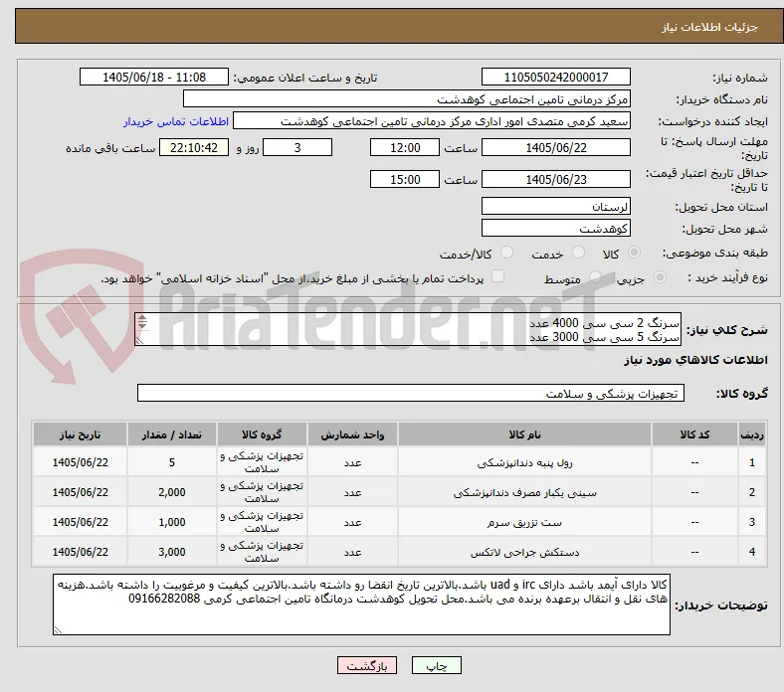Click the buyer name field مرکز درمانی تامین اجتماعی کوهدشت
This screenshot has width=784, height=692.
[x=407, y=99]
